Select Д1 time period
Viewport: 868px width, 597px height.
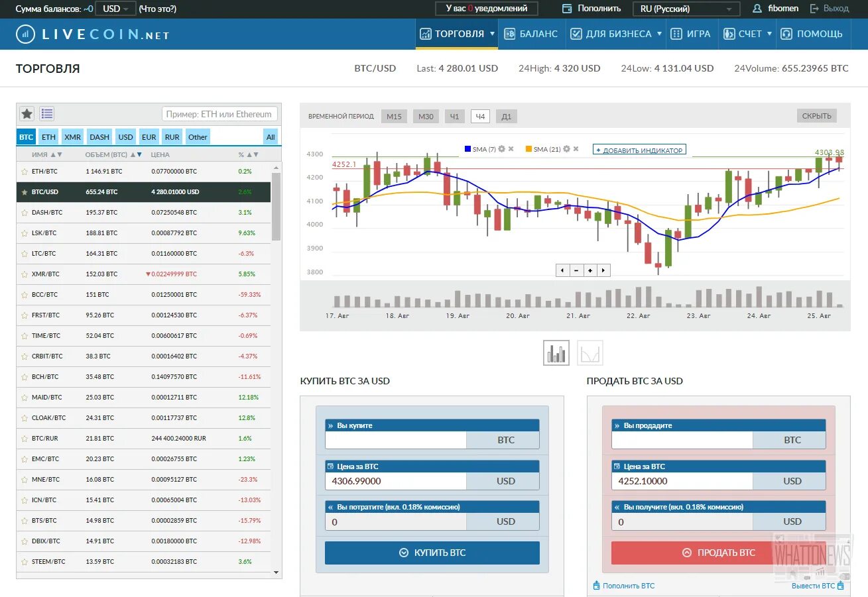(x=507, y=117)
